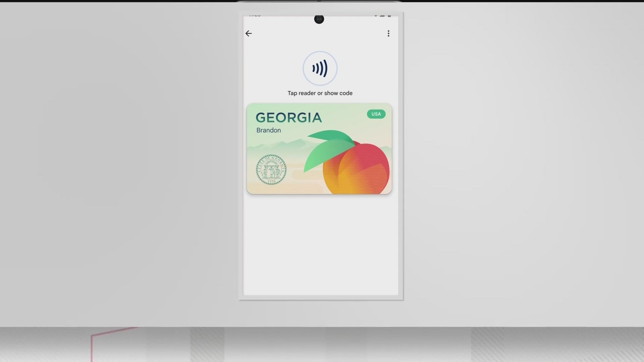Click the back arrow navigation icon

pos(249,33)
